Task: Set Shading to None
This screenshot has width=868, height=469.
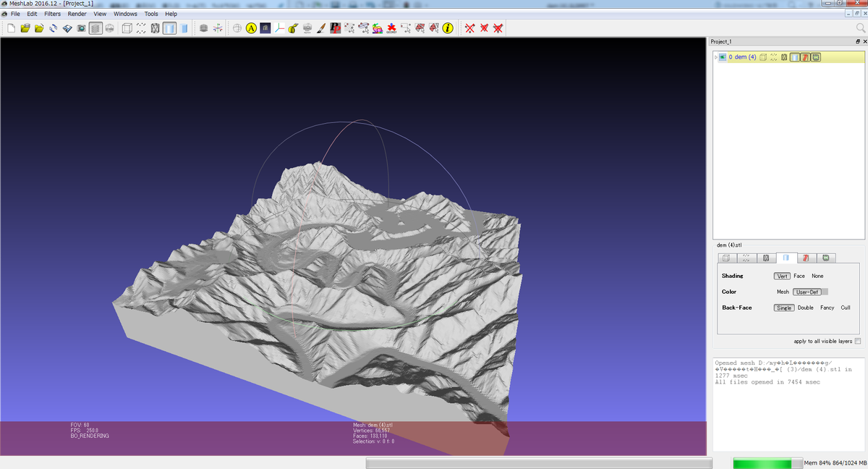Action: [817, 276]
